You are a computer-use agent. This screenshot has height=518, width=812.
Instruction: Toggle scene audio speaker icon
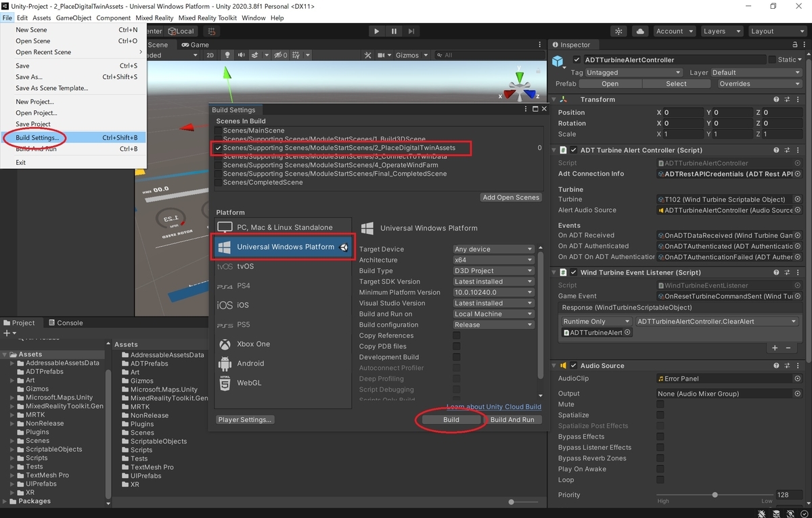241,55
